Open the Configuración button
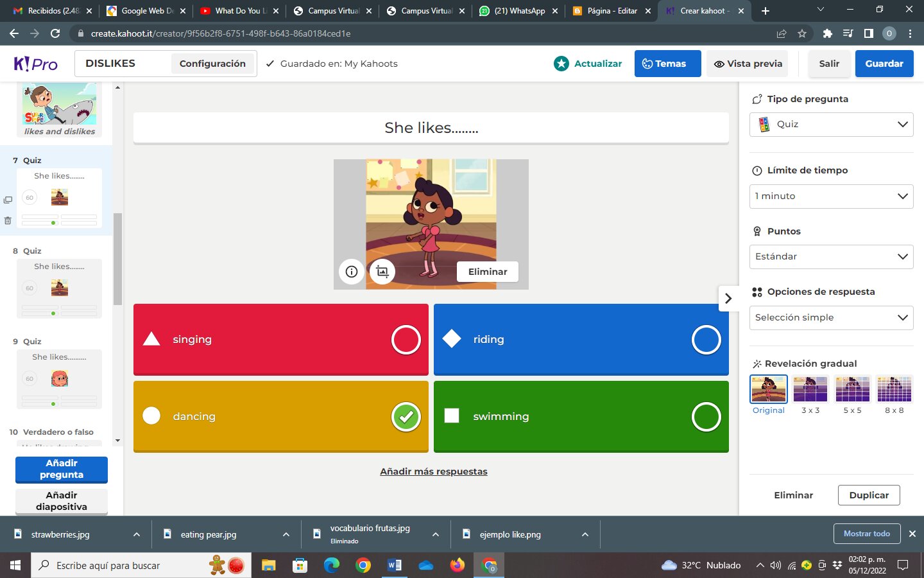 [212, 64]
